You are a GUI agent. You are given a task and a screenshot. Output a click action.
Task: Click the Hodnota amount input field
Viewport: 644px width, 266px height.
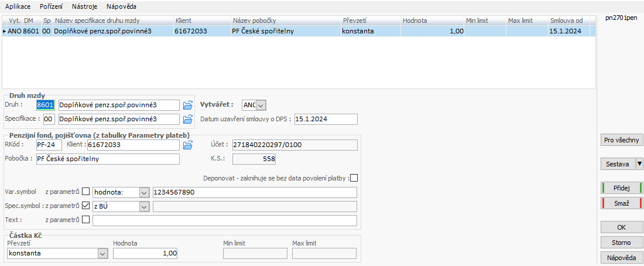pyautogui.click(x=145, y=253)
